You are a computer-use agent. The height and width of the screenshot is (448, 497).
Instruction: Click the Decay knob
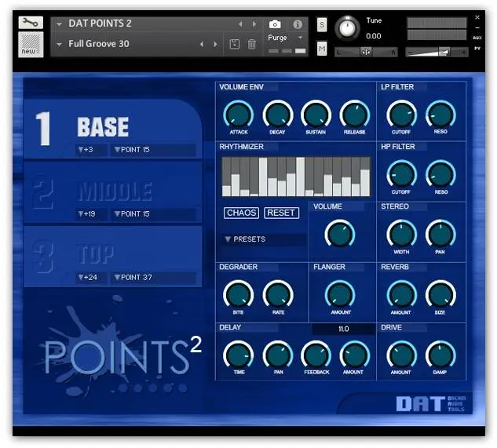[x=278, y=115]
